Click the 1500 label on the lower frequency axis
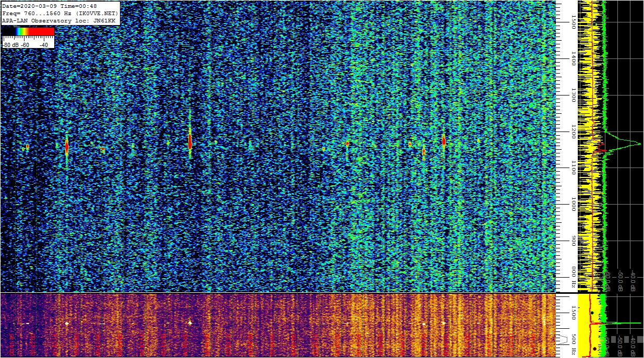This screenshot has height=358, width=644. (x=574, y=313)
